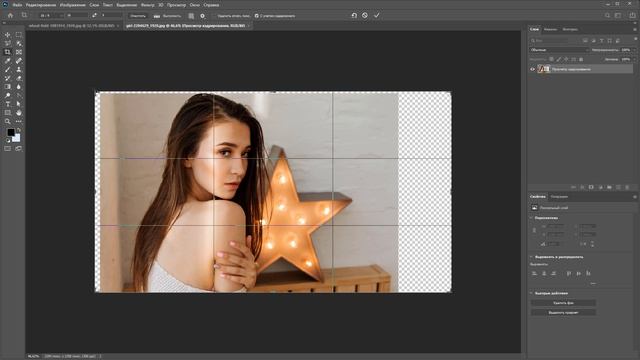Lock image pixels on the layer
The image size is (640, 360).
[x=559, y=59]
